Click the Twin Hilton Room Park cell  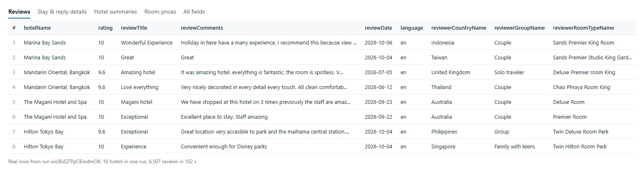[580, 147]
